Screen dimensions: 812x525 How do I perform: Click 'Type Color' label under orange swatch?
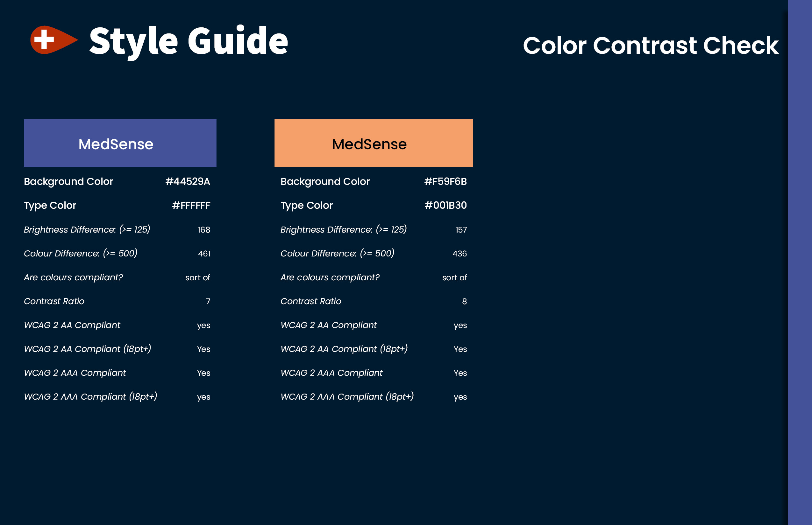306,205
